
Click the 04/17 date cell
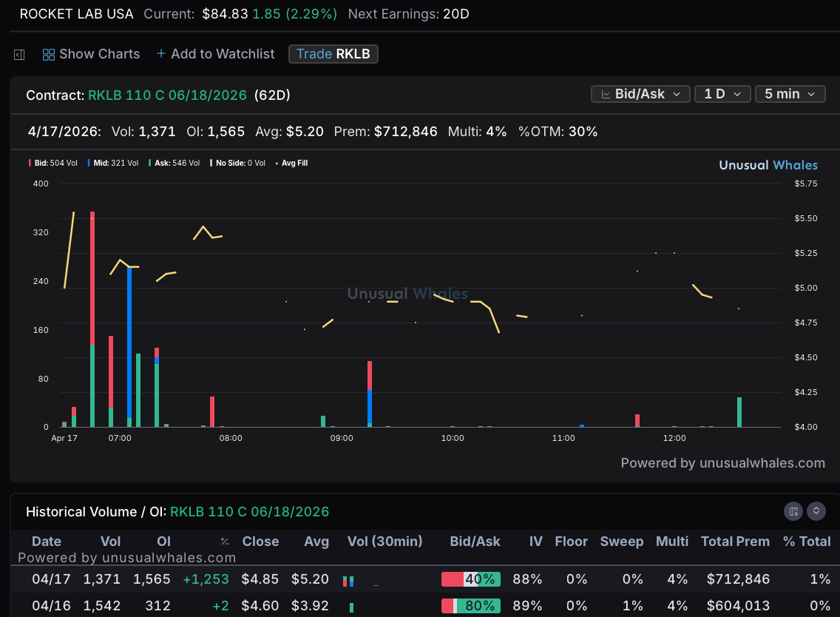point(51,579)
